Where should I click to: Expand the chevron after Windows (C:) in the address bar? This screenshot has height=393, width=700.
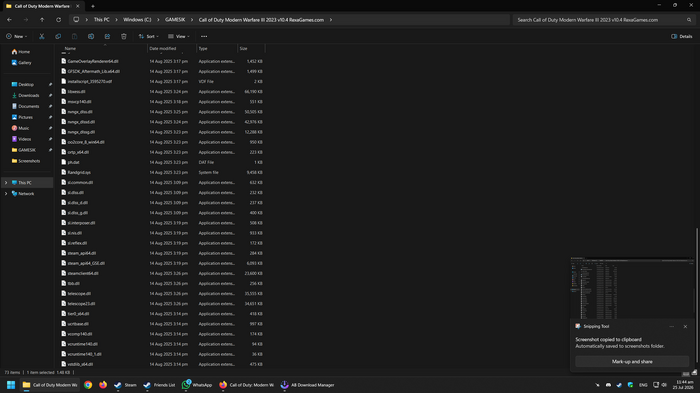point(158,20)
